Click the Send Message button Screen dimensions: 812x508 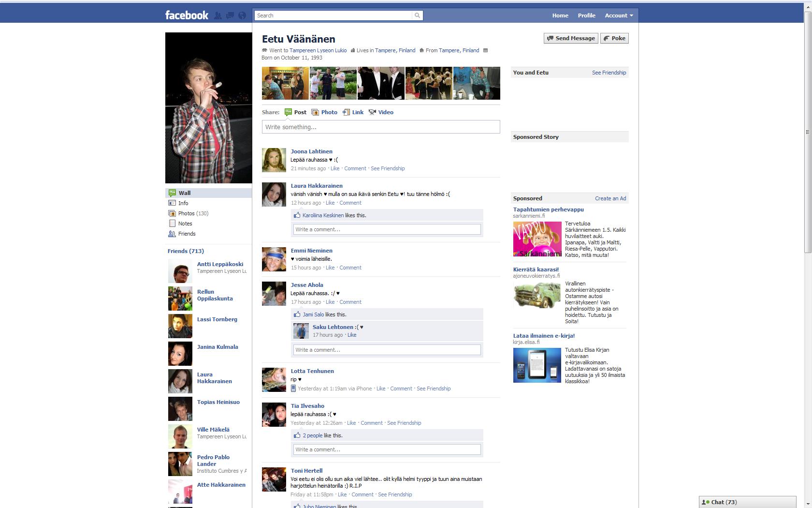pos(571,38)
